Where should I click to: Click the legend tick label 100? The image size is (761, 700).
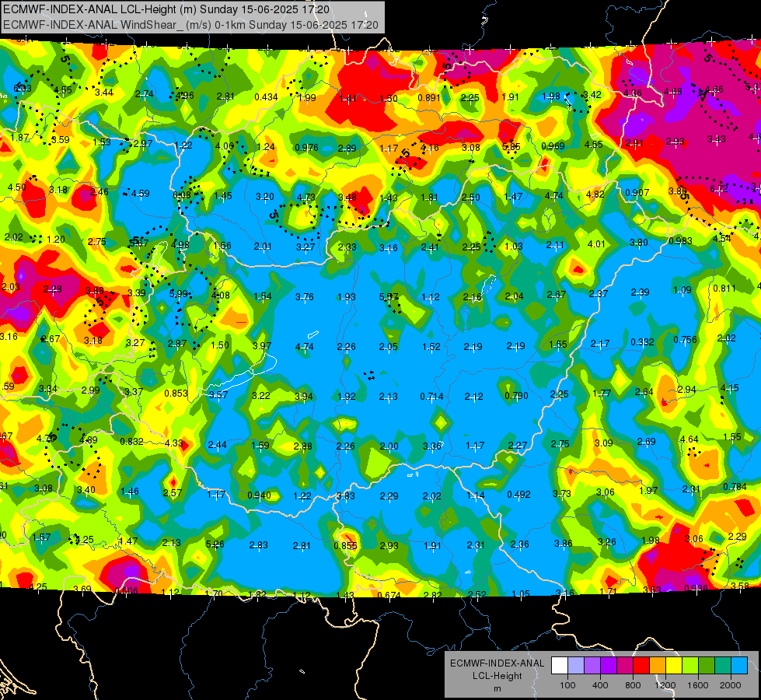pyautogui.click(x=567, y=685)
